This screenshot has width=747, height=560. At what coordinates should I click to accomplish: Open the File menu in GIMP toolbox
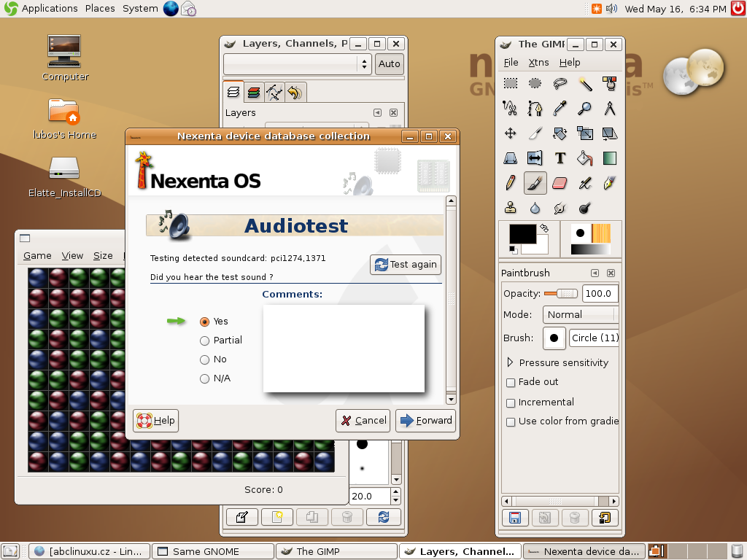point(511,63)
